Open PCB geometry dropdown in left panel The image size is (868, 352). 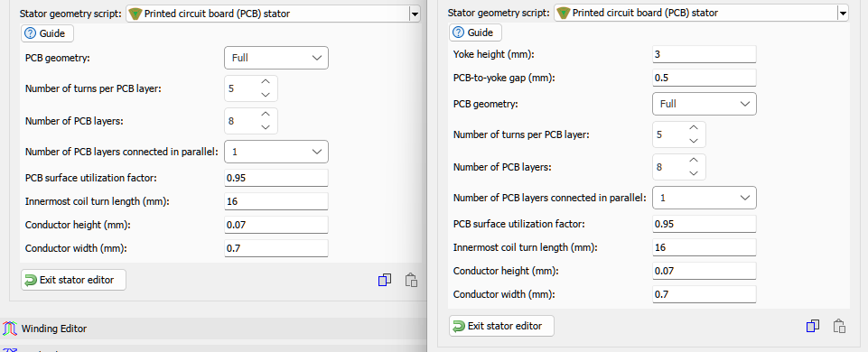click(276, 58)
